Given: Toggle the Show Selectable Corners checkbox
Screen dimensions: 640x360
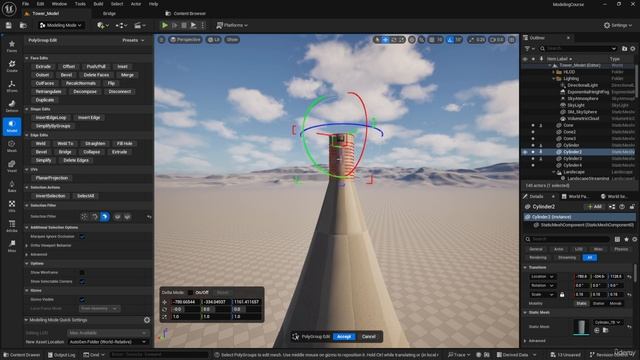Looking at the screenshot, I should (x=82, y=281).
